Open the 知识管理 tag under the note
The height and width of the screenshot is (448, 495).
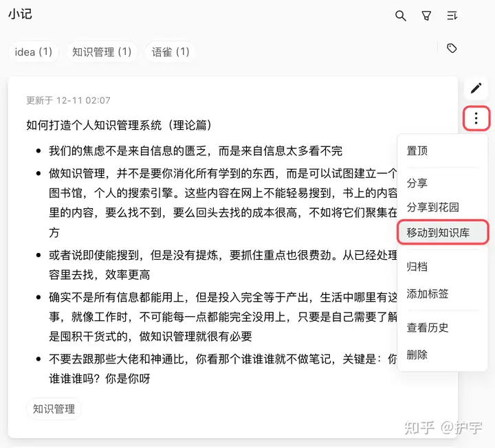tap(54, 409)
